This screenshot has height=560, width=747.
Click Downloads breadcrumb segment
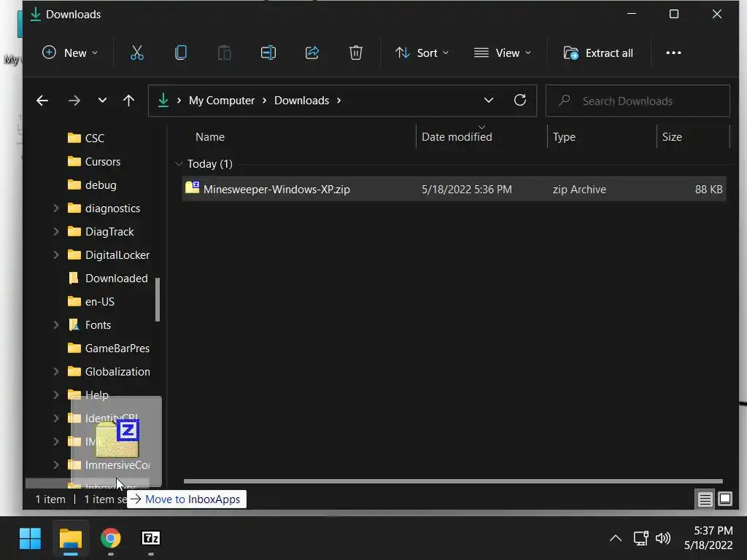[x=301, y=101]
